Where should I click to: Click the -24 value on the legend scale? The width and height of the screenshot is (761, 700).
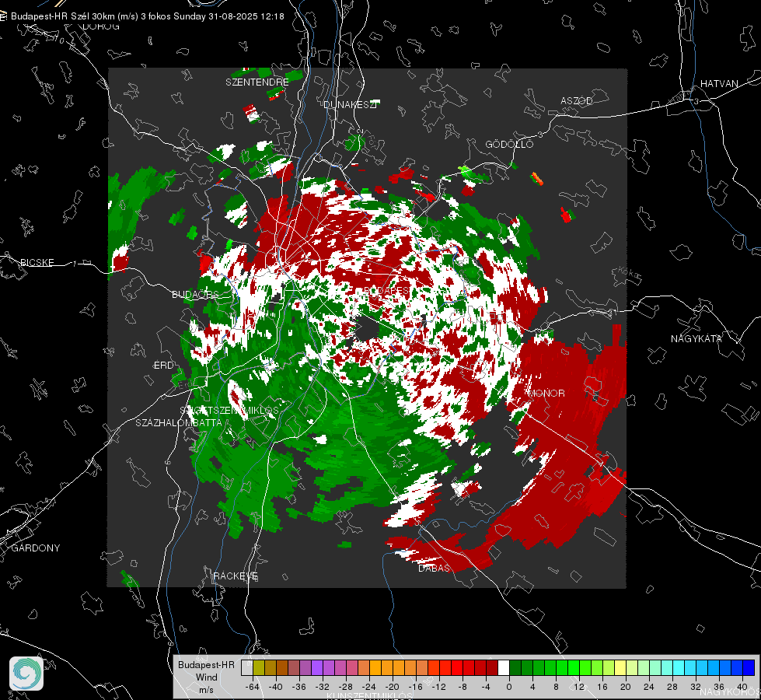(x=369, y=687)
